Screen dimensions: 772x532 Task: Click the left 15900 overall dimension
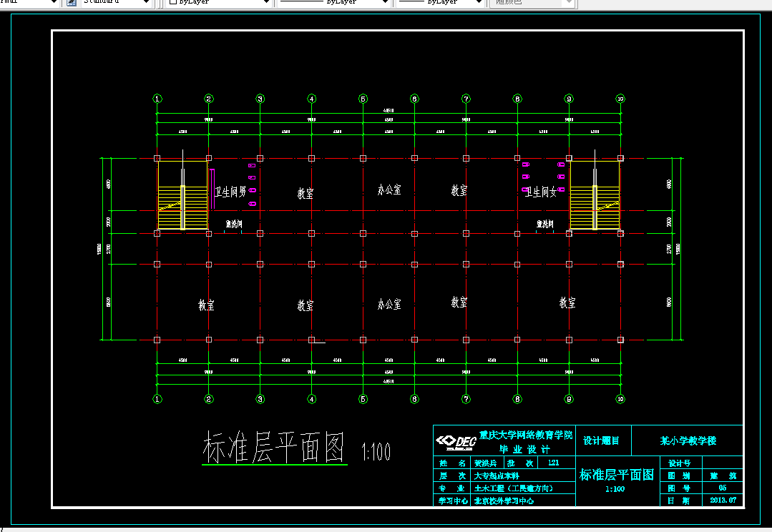(99, 249)
